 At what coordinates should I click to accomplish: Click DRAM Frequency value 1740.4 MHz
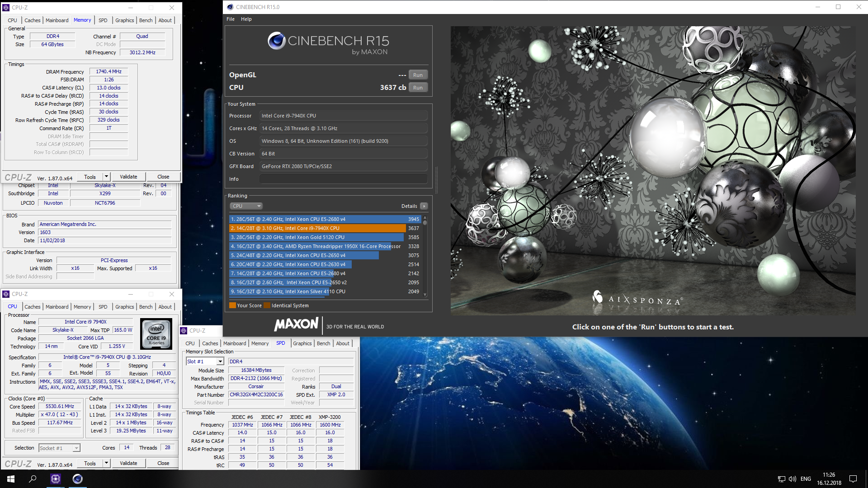coord(108,72)
